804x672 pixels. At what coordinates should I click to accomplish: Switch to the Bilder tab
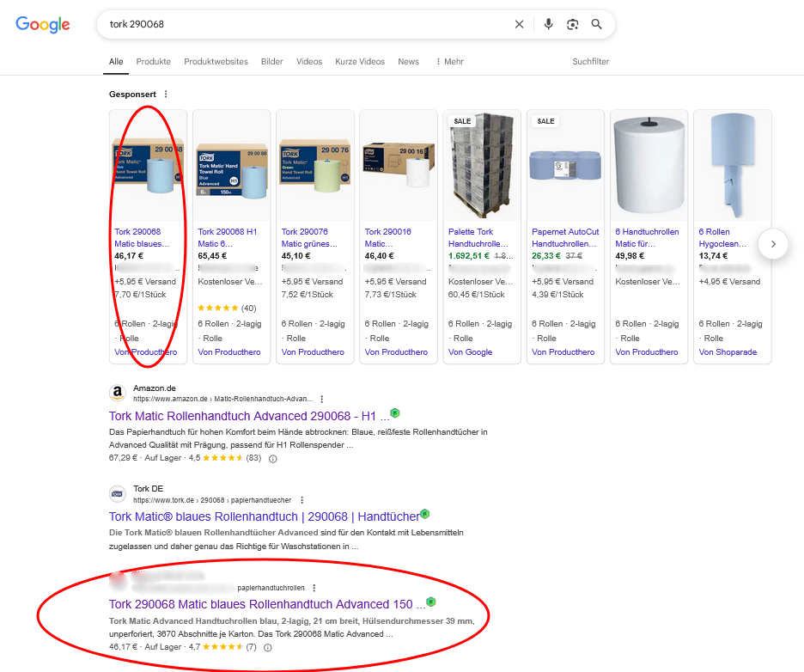point(271,62)
